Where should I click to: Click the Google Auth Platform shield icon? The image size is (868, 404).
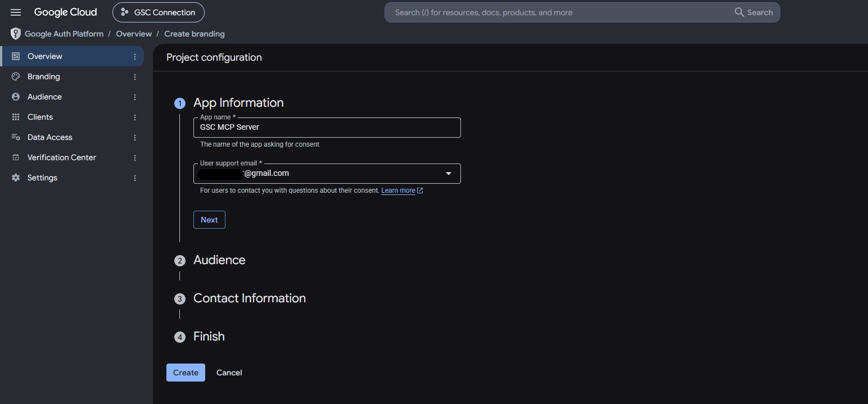(16, 34)
